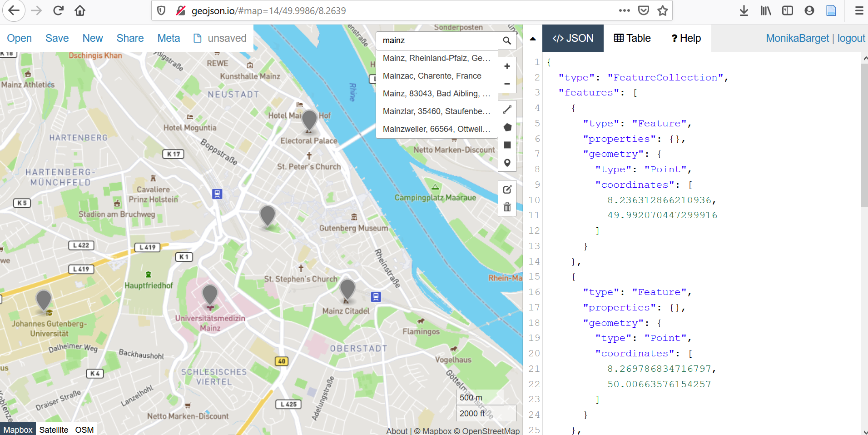
Task: Select Mainz, Rheinland-Pfalz search result
Action: [x=437, y=58]
